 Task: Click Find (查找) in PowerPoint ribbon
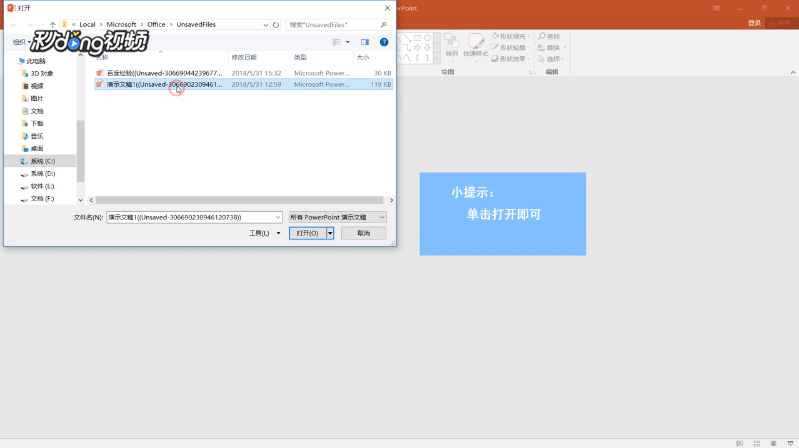coord(549,36)
